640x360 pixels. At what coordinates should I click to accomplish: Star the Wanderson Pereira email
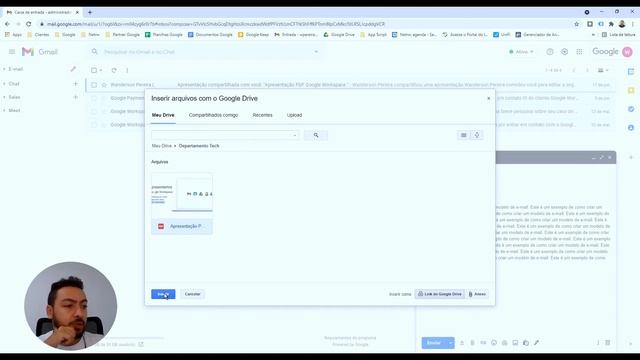(x=104, y=85)
